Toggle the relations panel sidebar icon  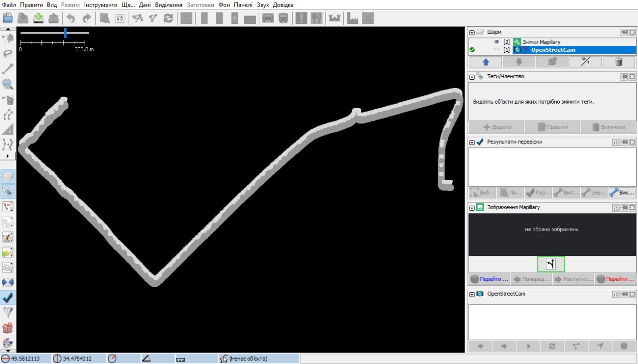[x=8, y=207]
